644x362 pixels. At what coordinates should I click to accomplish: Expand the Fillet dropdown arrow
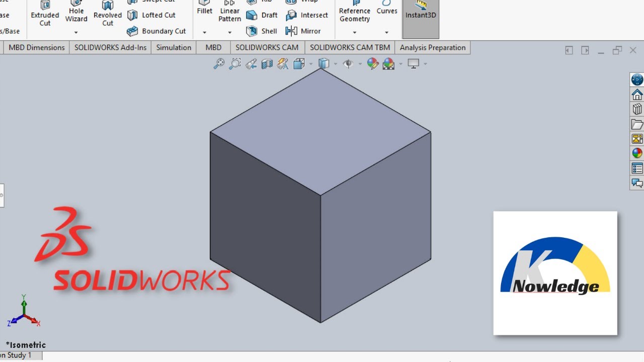click(204, 33)
